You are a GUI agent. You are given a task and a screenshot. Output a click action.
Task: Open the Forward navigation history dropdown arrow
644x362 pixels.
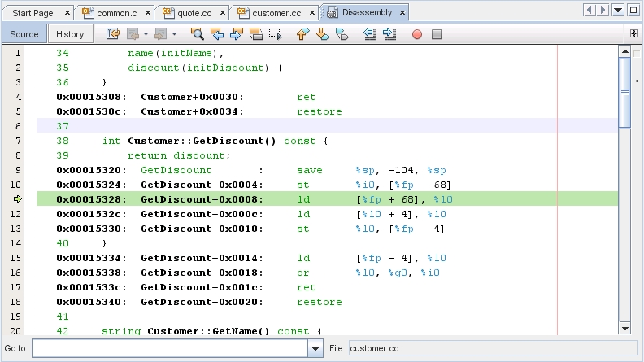point(174,34)
